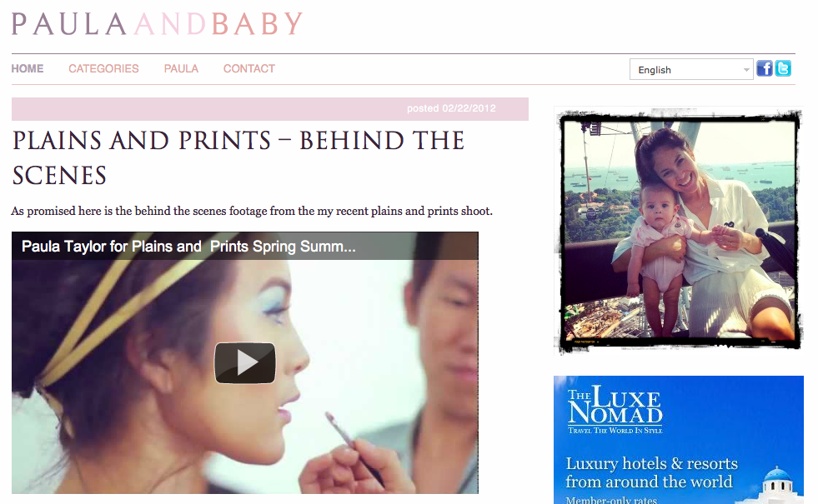Open the Twitter icon link

(x=783, y=68)
